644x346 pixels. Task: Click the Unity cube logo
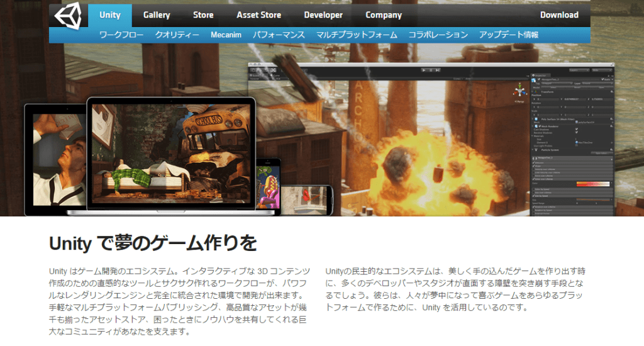pos(68,16)
